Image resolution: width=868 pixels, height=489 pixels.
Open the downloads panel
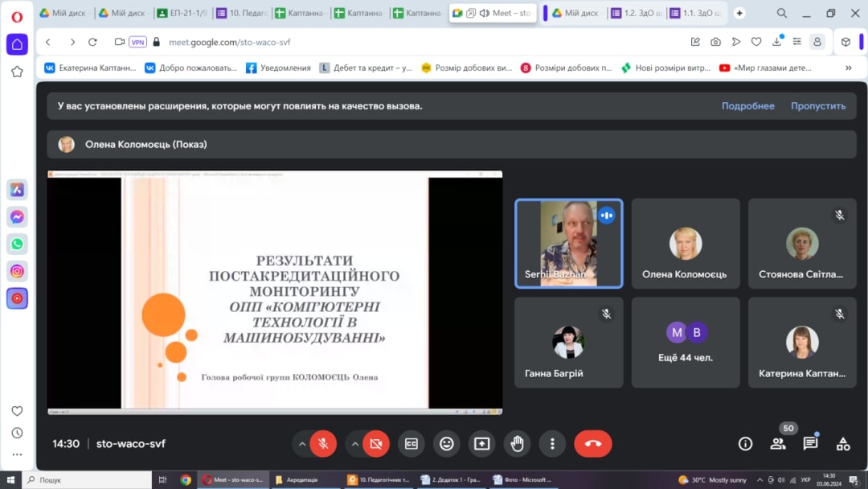pyautogui.click(x=776, y=42)
